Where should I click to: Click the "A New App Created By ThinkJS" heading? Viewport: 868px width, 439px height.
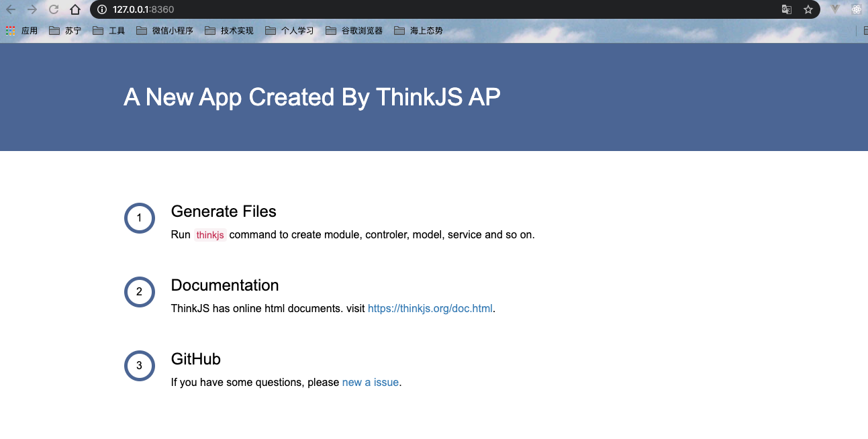point(312,97)
